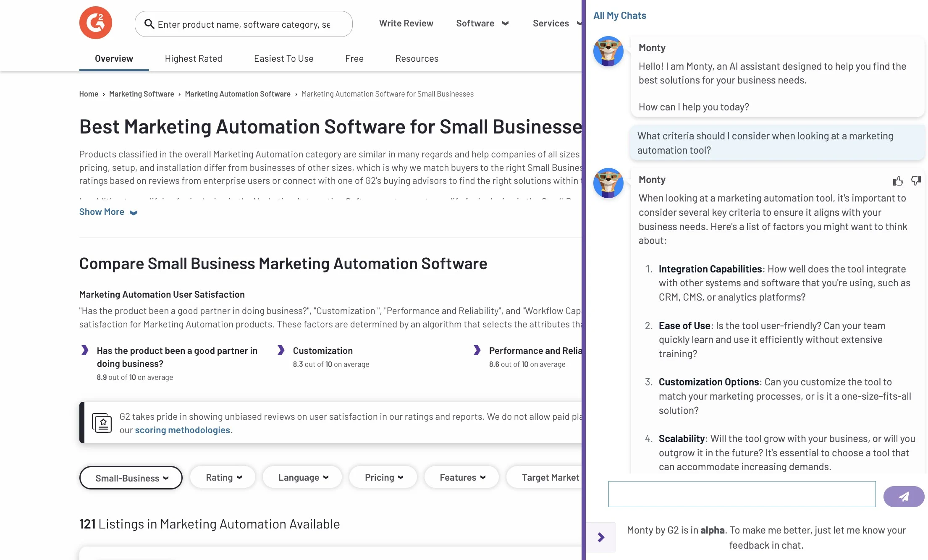Expand Show More description text
The height and width of the screenshot is (560, 928).
click(108, 212)
